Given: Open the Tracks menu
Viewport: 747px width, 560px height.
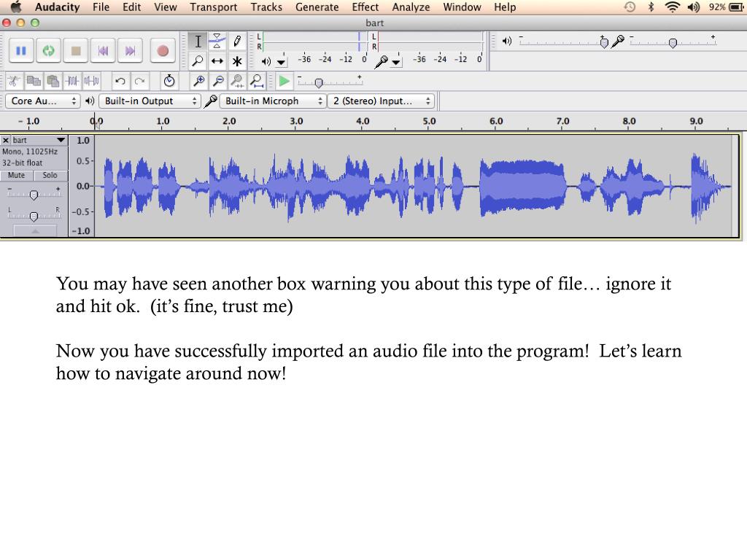Looking at the screenshot, I should click(266, 7).
